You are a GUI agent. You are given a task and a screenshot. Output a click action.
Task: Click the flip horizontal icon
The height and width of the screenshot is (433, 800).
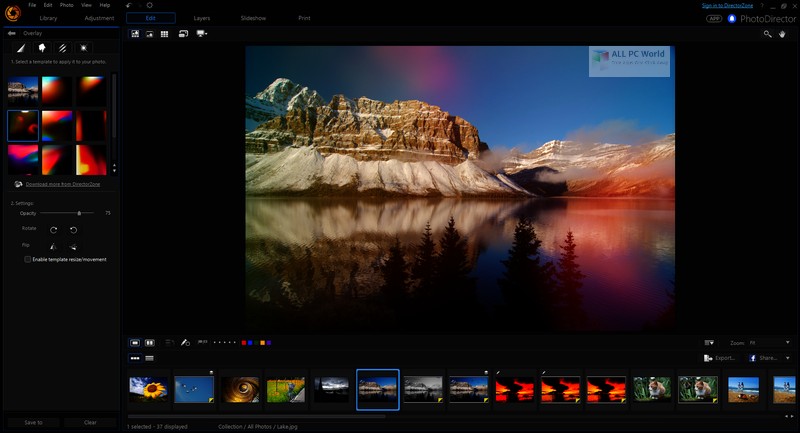[53, 245]
